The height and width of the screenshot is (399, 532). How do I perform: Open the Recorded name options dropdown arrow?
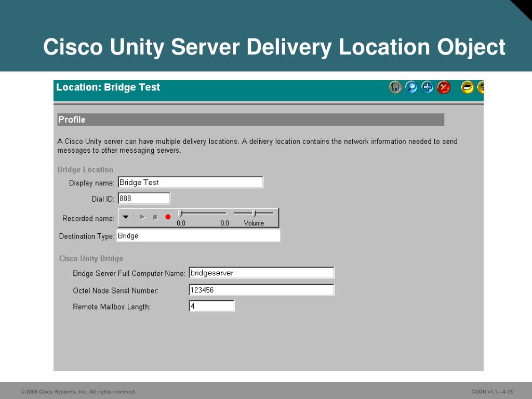coord(126,217)
